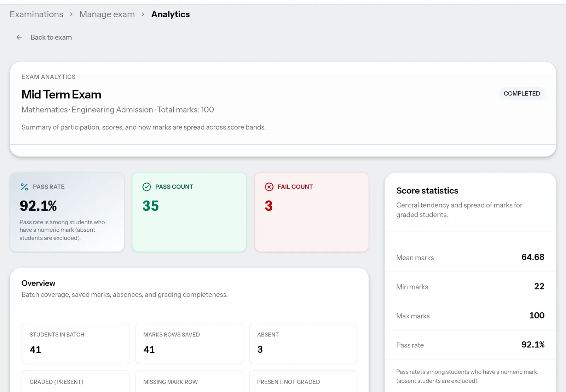Click the FAIL COUNT label
The height and width of the screenshot is (392, 566).
(295, 187)
